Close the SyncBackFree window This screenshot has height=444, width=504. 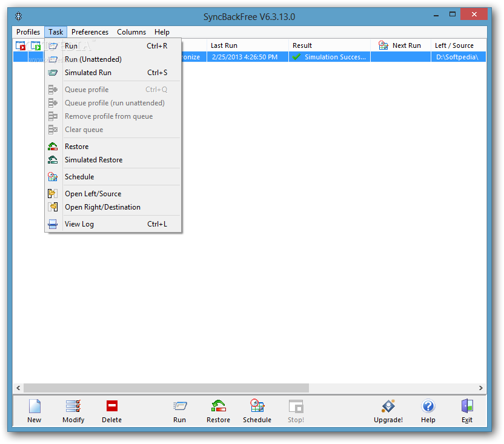[474, 14]
